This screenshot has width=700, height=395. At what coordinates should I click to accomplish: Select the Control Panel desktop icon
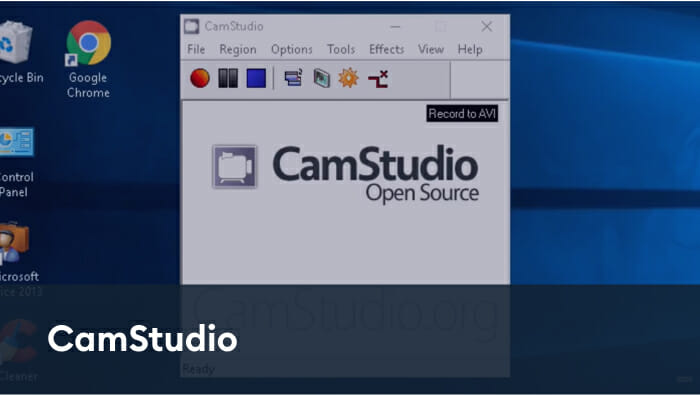17,163
